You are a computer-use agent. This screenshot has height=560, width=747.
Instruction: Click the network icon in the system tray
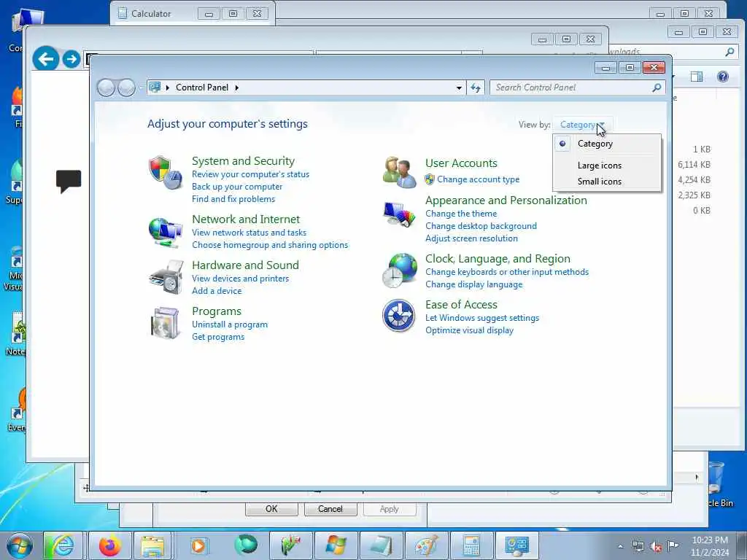tap(638, 546)
